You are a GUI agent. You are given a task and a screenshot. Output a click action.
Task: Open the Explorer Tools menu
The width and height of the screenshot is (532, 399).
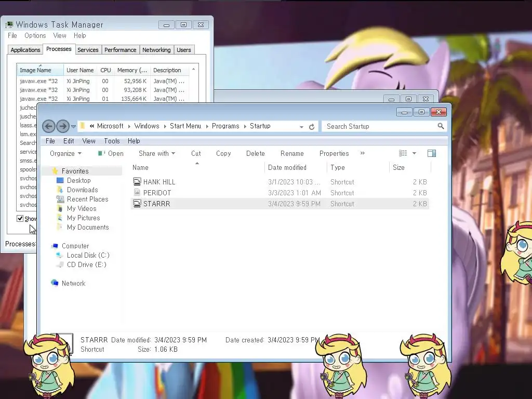(x=112, y=141)
